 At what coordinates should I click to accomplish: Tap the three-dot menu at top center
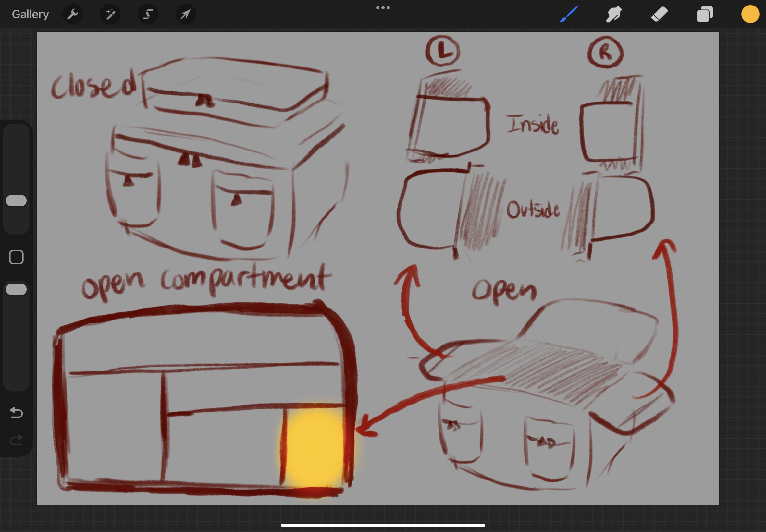(383, 8)
